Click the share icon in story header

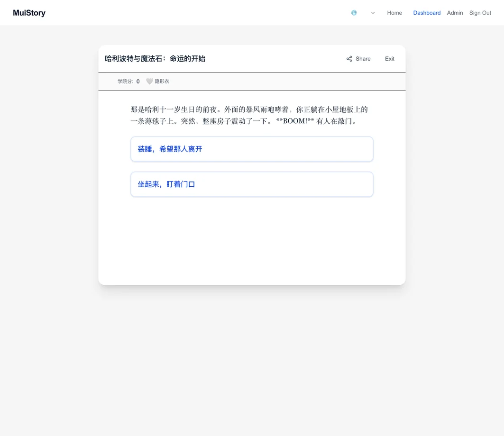coord(349,59)
